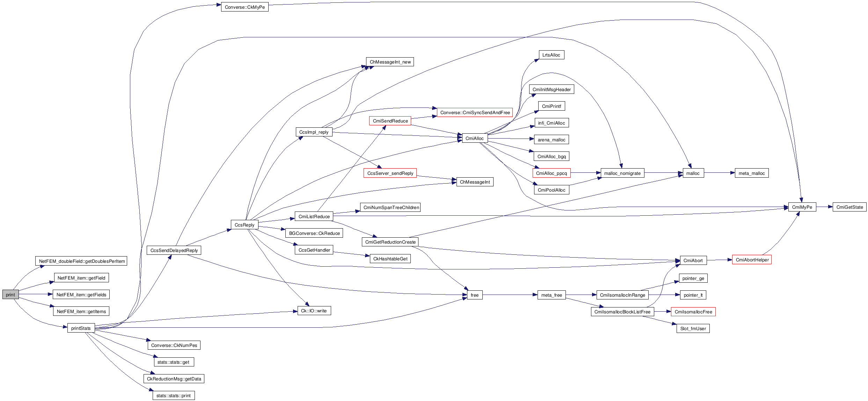
Task: Click the CmiAlloc function node
Action: click(475, 138)
